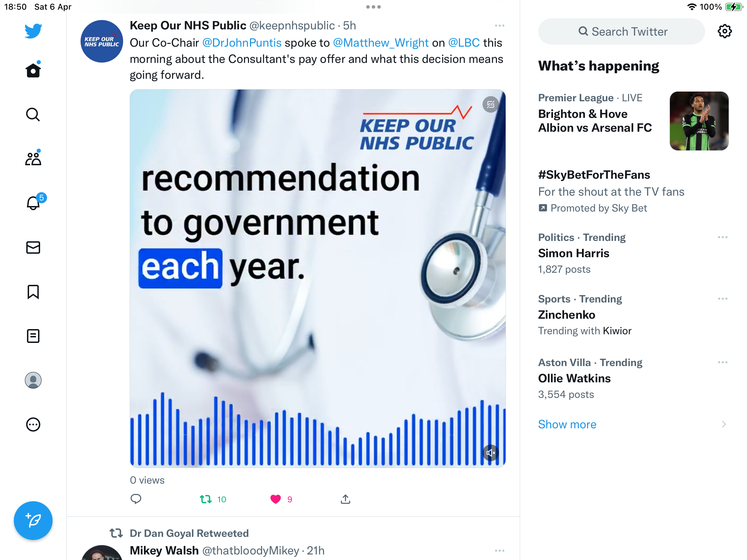Open Lists icon in sidebar
Viewport: 747px width, 560px height.
(33, 336)
